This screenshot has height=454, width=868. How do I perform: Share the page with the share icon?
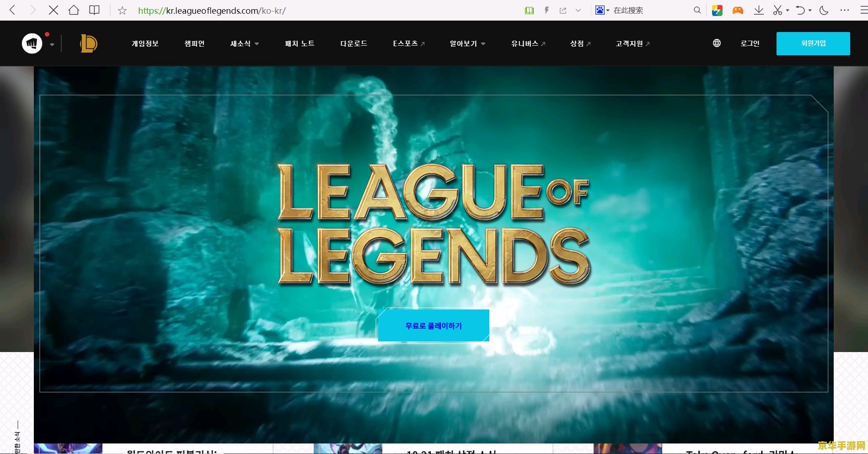[563, 11]
